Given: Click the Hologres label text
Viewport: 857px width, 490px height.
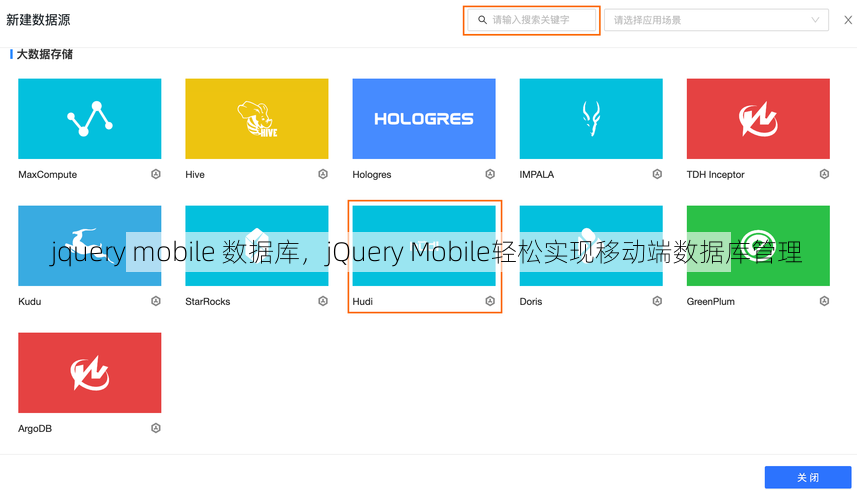Looking at the screenshot, I should pyautogui.click(x=372, y=175).
